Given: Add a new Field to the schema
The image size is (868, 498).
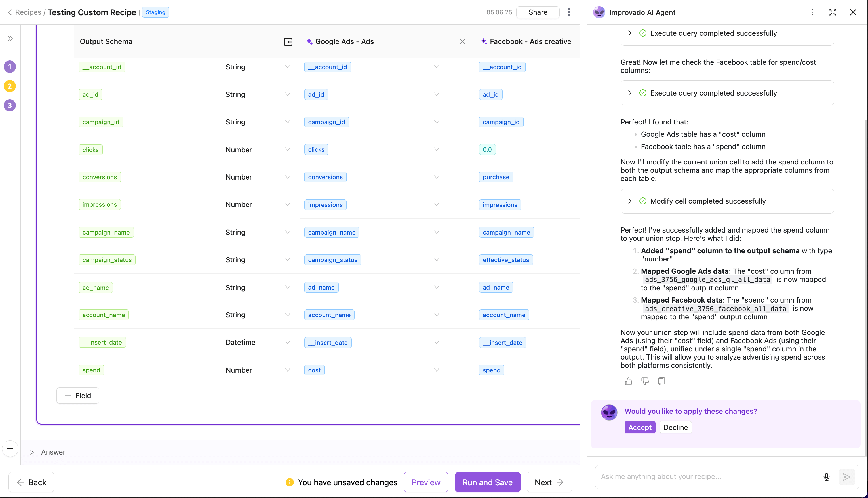Looking at the screenshot, I should [78, 396].
